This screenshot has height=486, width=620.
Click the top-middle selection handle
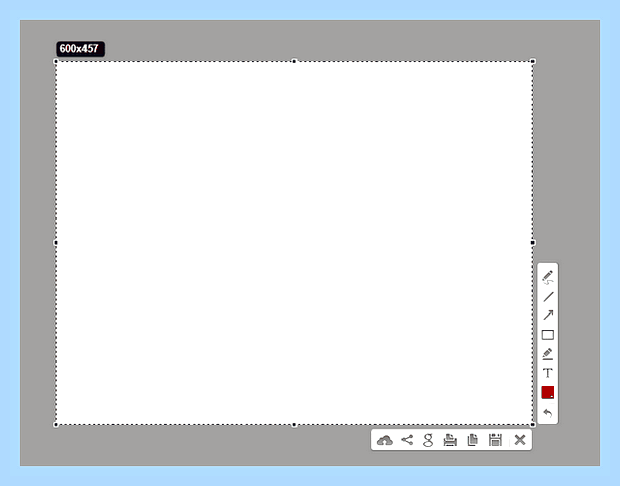click(294, 61)
